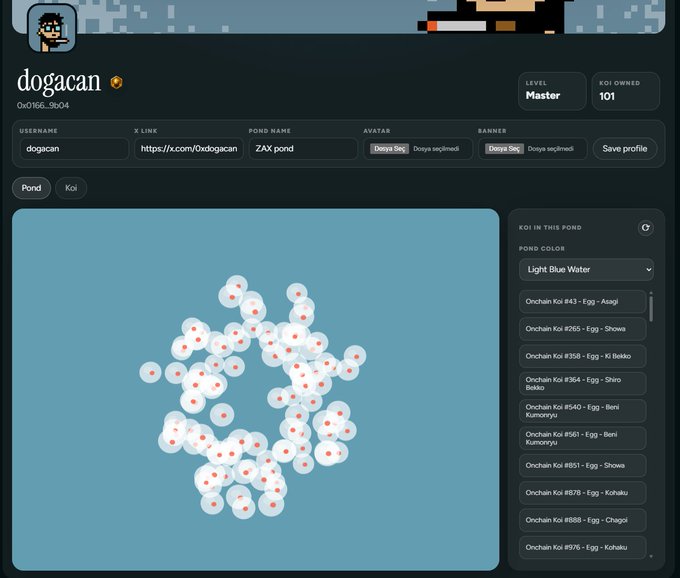Click the koi list scroll-down arrow
680x578 pixels.
[x=651, y=556]
